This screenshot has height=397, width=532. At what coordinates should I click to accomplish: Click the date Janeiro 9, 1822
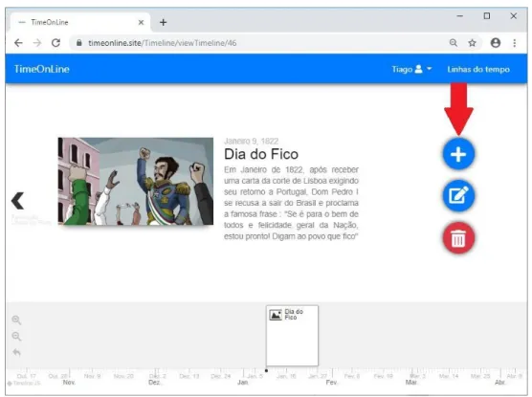(251, 142)
